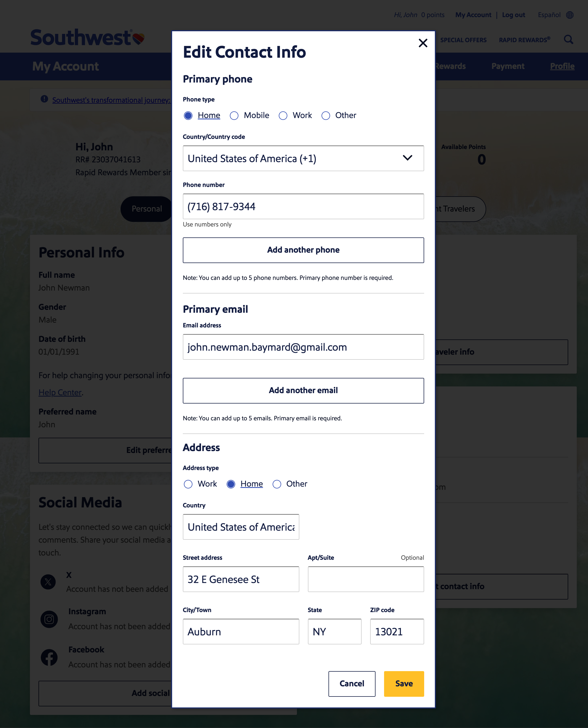The height and width of the screenshot is (728, 588).
Task: Click the Southwest heart logo
Action: (138, 38)
